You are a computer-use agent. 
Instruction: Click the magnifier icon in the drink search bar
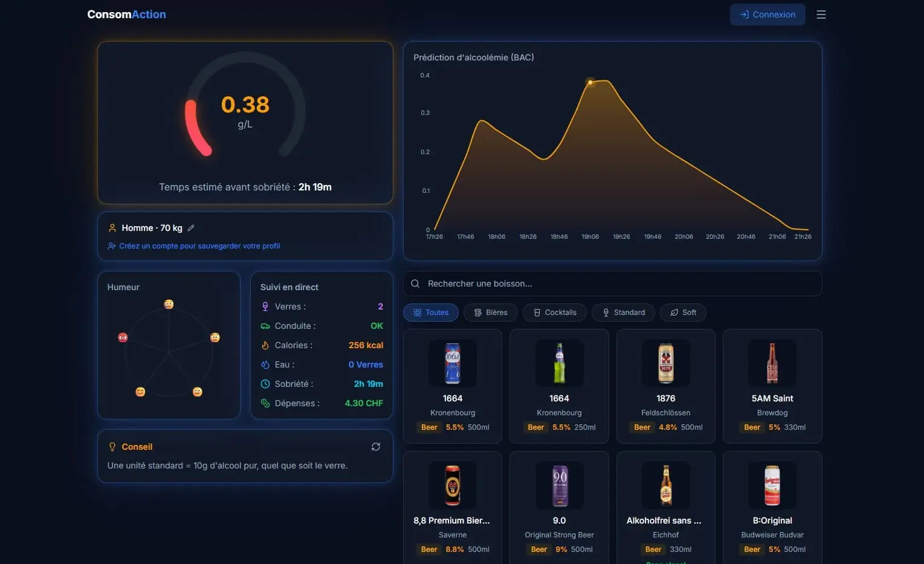pyautogui.click(x=415, y=284)
